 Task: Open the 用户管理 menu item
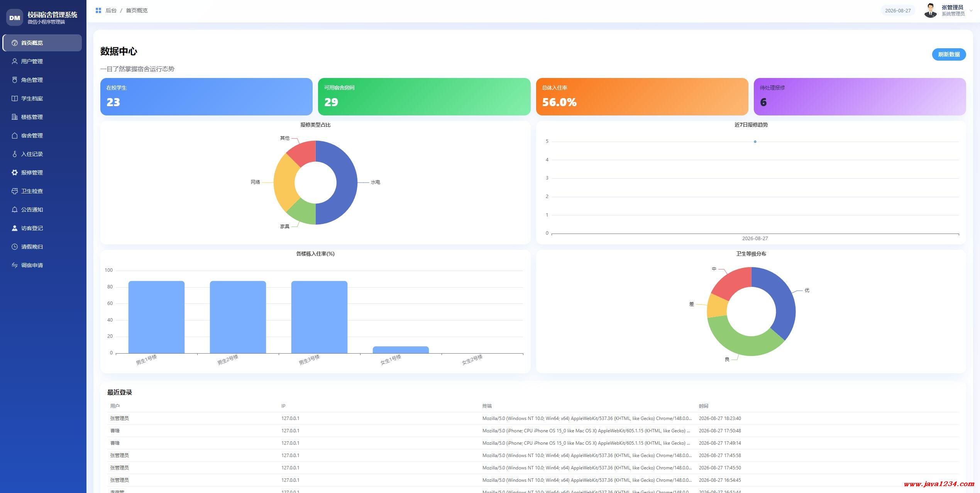pos(42,61)
